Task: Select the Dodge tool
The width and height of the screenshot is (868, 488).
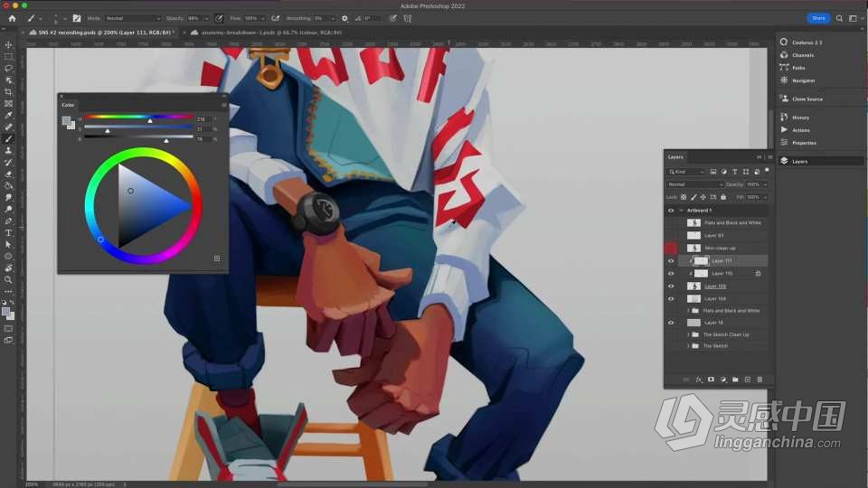Action: (x=8, y=209)
